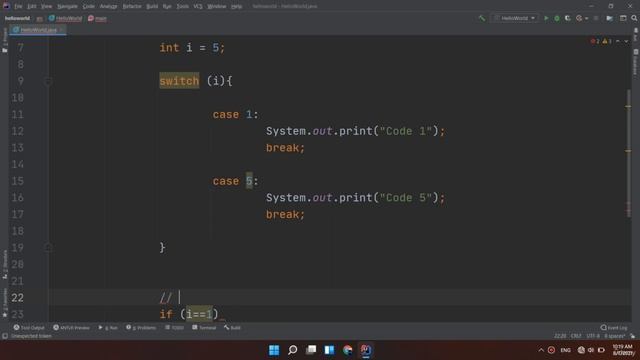Image resolution: width=640 pixels, height=360 pixels.
Task: Run HelloWorld with the green play button
Action: [546, 18]
